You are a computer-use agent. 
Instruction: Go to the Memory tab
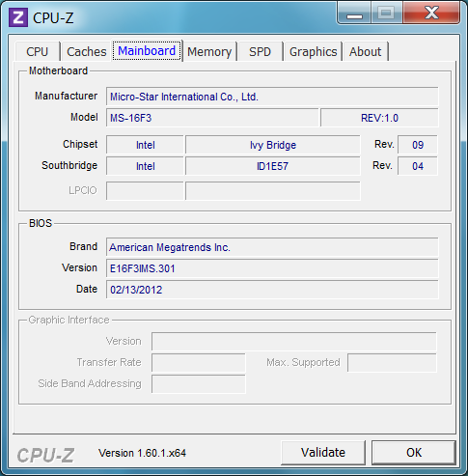coord(209,51)
